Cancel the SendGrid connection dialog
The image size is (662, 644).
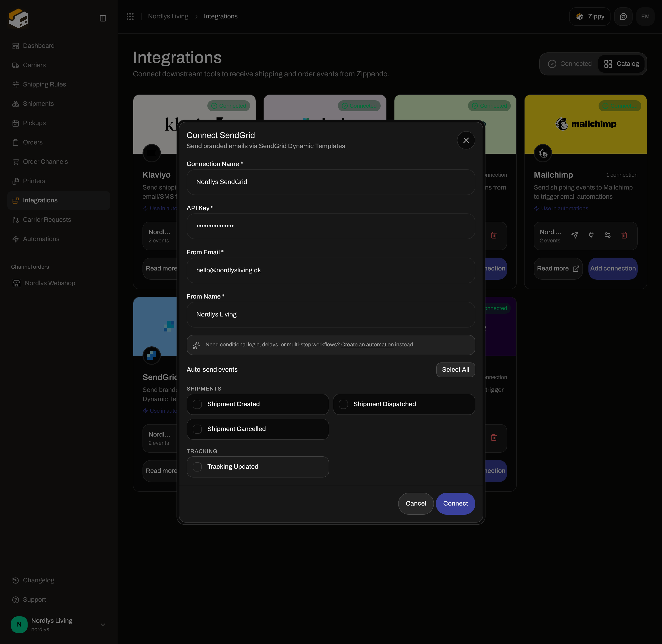pyautogui.click(x=416, y=504)
